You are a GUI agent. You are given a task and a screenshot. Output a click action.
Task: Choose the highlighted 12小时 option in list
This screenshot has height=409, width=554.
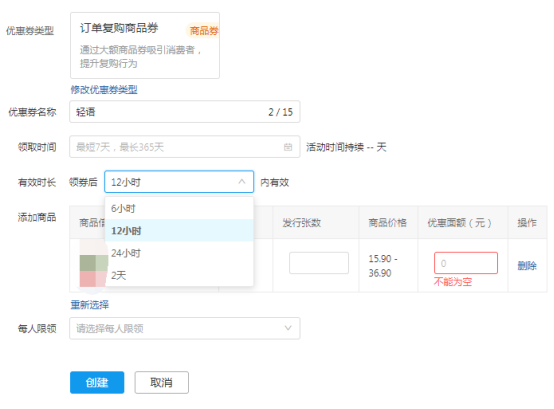tap(179, 231)
